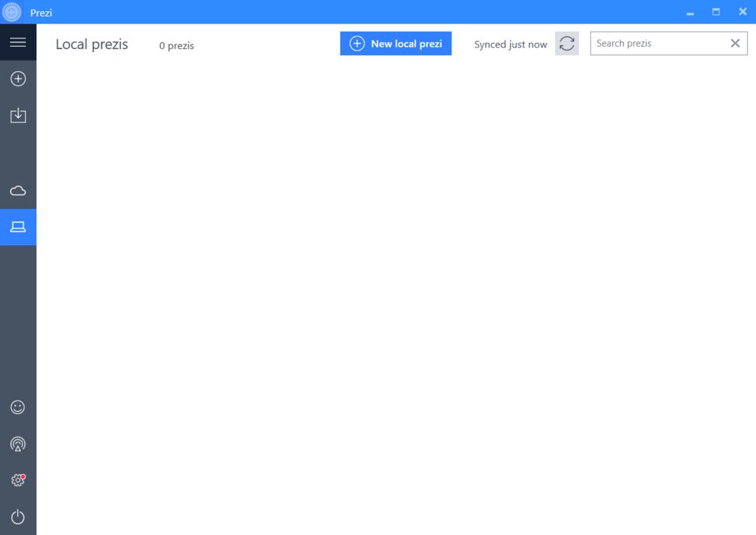Screen dimensions: 756x535
Task: Close the Prezi window
Action: 742,12
